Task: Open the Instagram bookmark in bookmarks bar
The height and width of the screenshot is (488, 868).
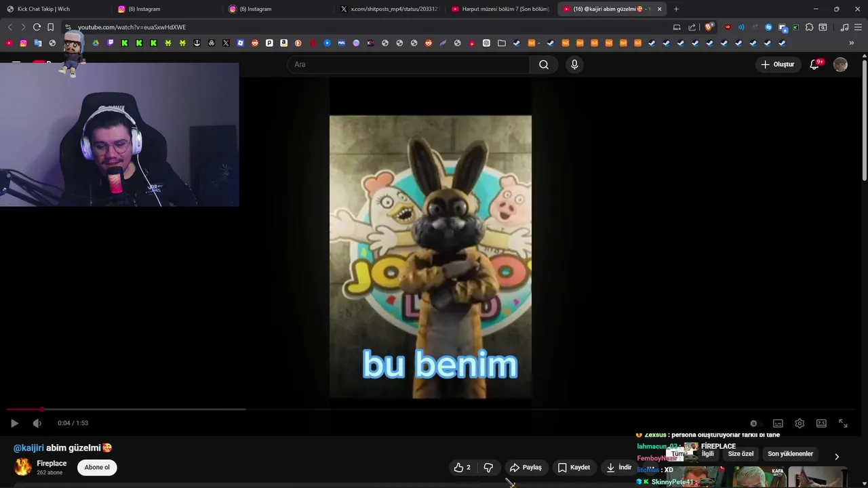Action: [23, 43]
